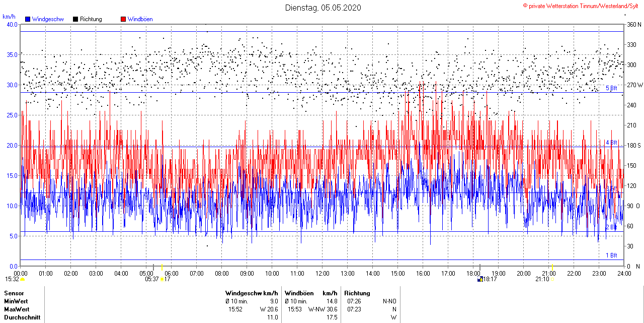
Task: Click the moon icon beside 18:17
Action: pos(480,278)
